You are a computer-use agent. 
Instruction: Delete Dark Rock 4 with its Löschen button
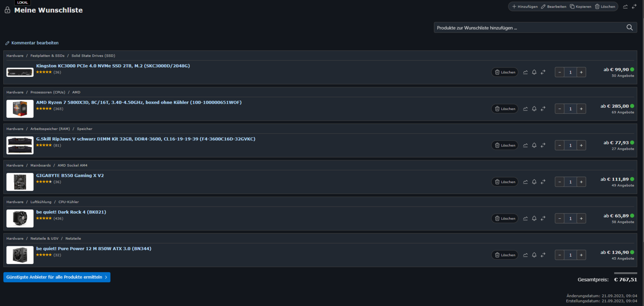click(505, 219)
